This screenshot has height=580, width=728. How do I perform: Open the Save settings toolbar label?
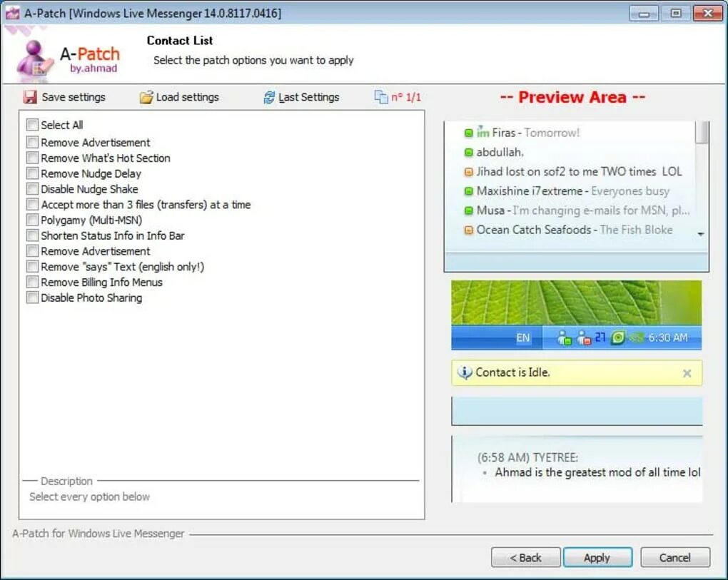74,97
